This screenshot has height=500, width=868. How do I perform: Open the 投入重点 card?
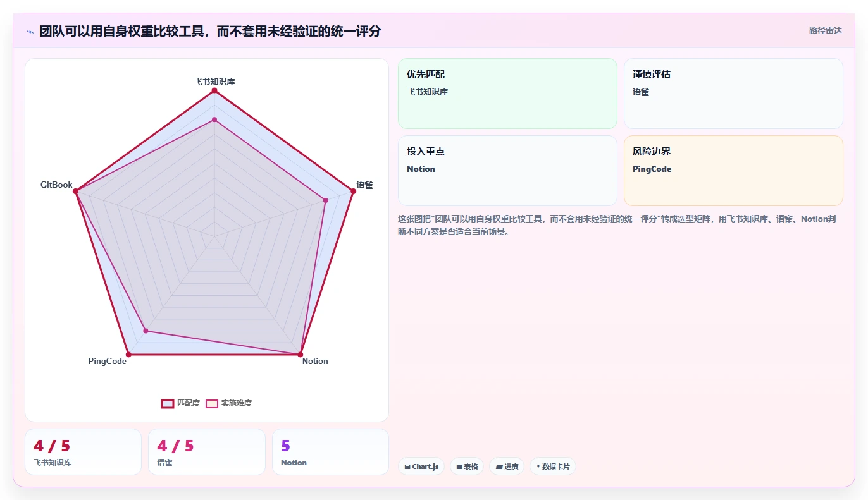pyautogui.click(x=507, y=171)
